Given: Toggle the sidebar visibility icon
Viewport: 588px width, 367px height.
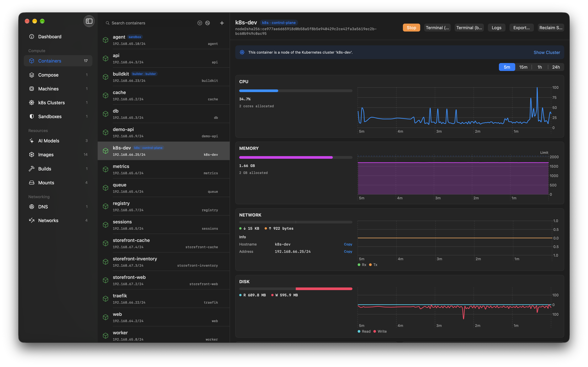Looking at the screenshot, I should [89, 21].
